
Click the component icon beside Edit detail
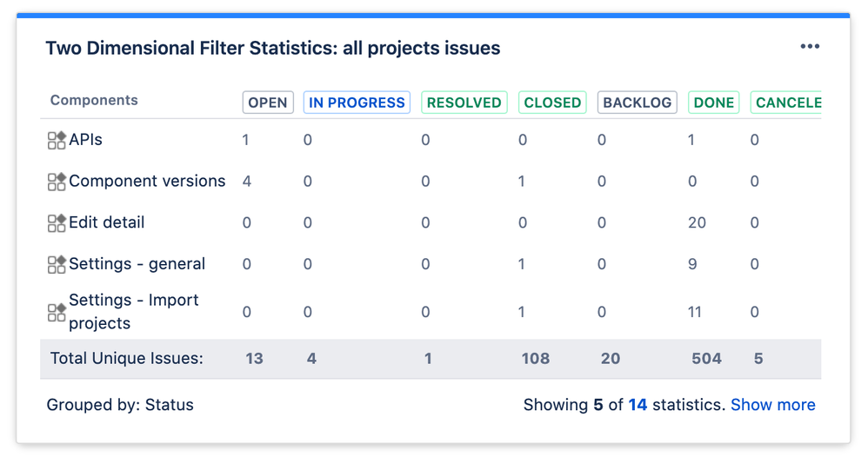57,223
